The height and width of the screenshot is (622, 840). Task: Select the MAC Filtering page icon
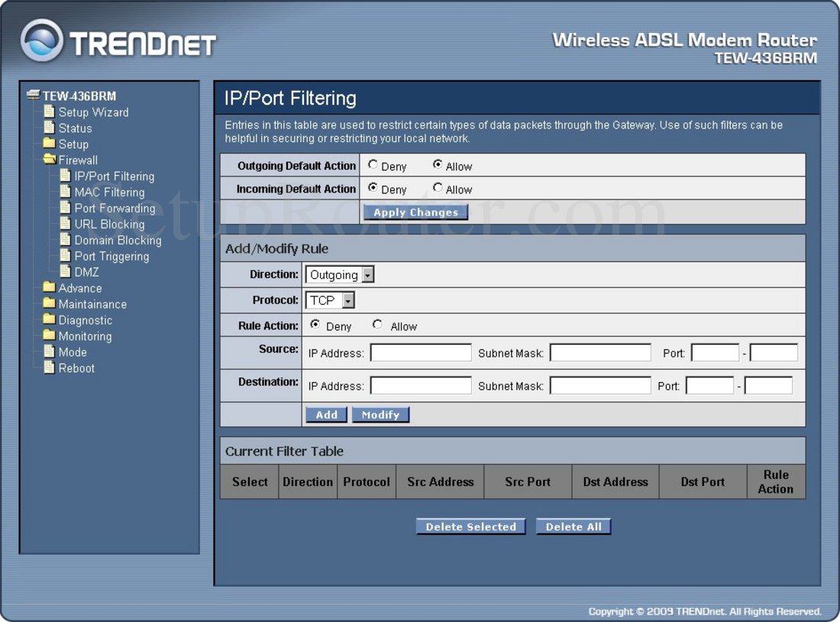(x=66, y=192)
